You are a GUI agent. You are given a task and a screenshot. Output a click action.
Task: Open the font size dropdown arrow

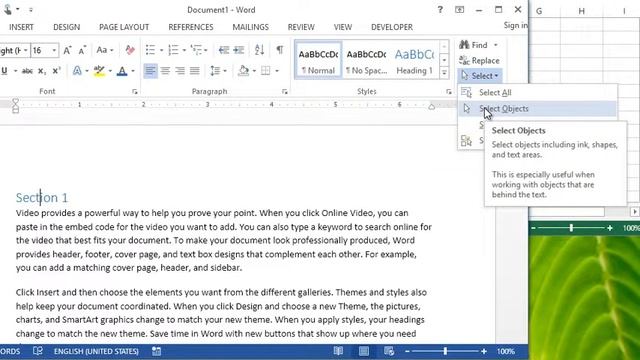pyautogui.click(x=54, y=50)
